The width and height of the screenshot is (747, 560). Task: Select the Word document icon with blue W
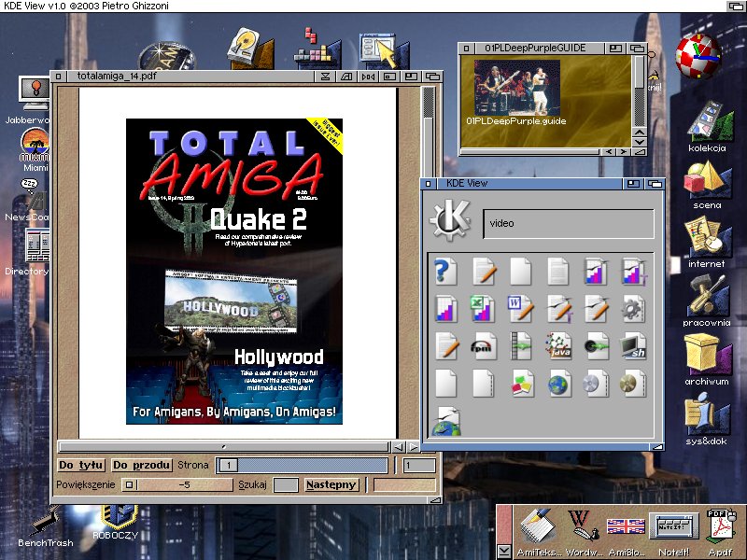coord(520,309)
